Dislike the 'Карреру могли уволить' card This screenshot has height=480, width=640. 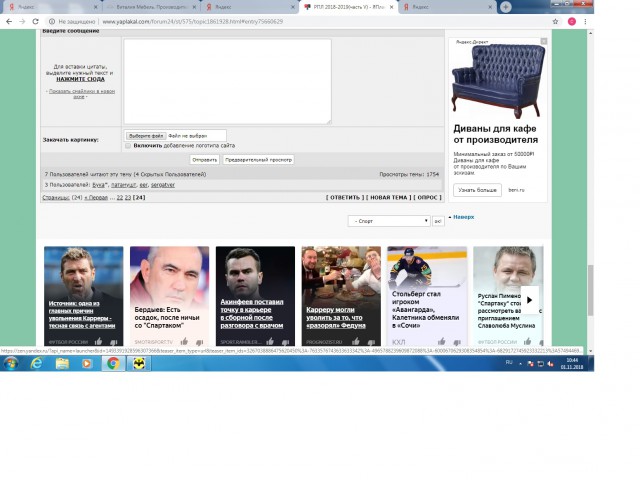371,342
